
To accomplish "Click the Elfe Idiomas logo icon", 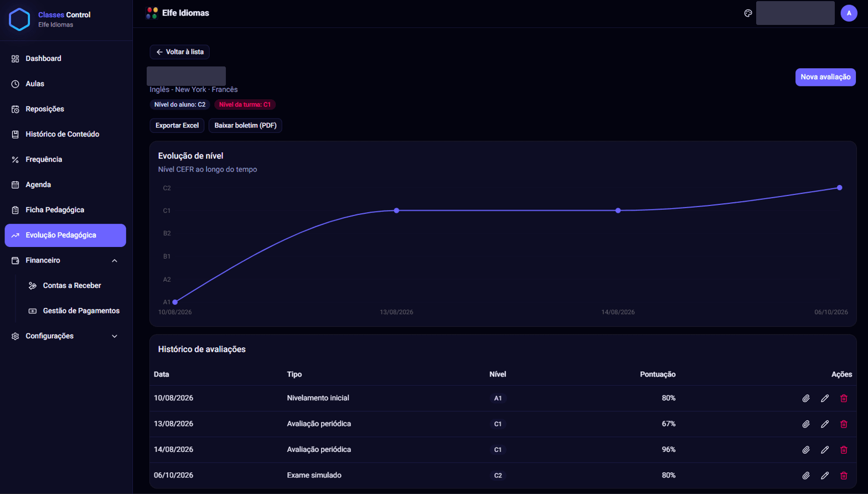I will (x=152, y=13).
